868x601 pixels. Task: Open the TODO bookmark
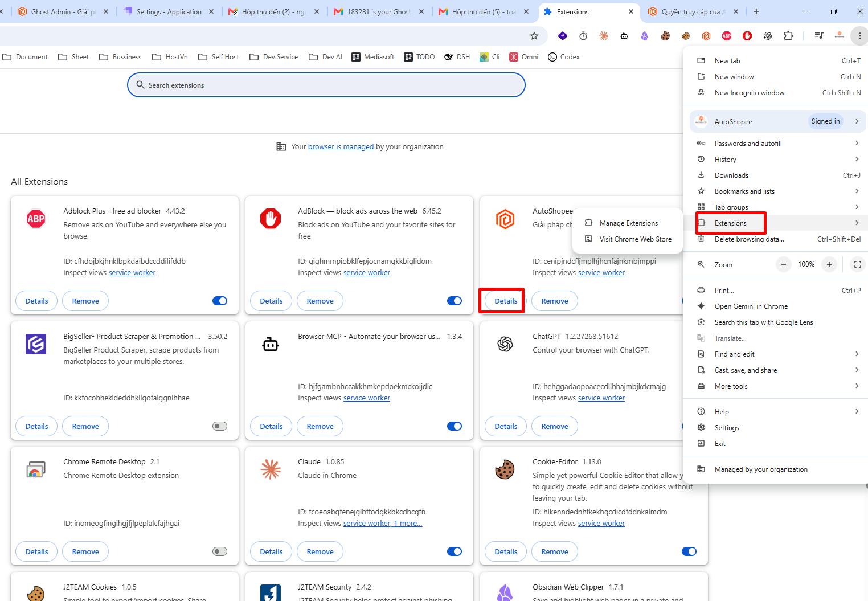click(419, 57)
